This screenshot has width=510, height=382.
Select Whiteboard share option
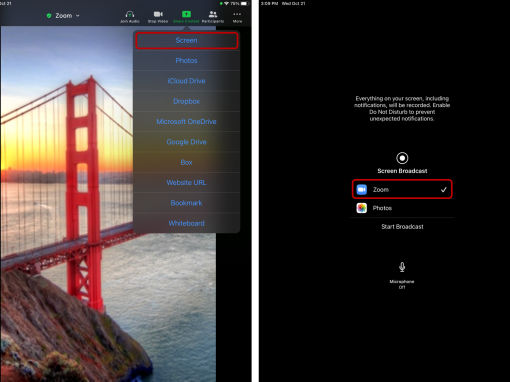coord(187,223)
